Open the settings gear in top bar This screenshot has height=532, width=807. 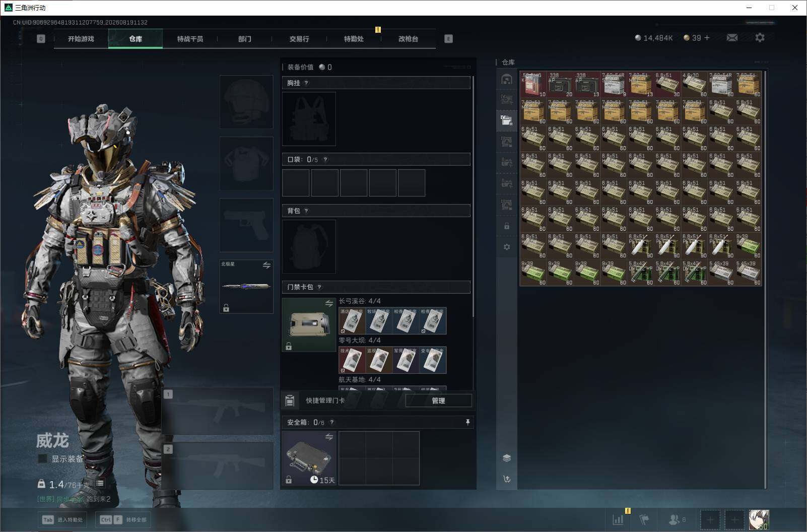(760, 38)
